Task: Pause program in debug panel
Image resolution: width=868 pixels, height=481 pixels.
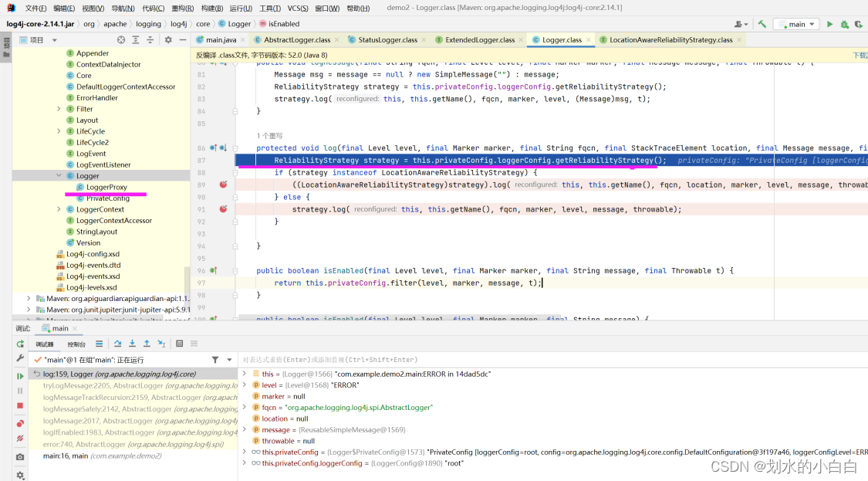Action: [20, 391]
